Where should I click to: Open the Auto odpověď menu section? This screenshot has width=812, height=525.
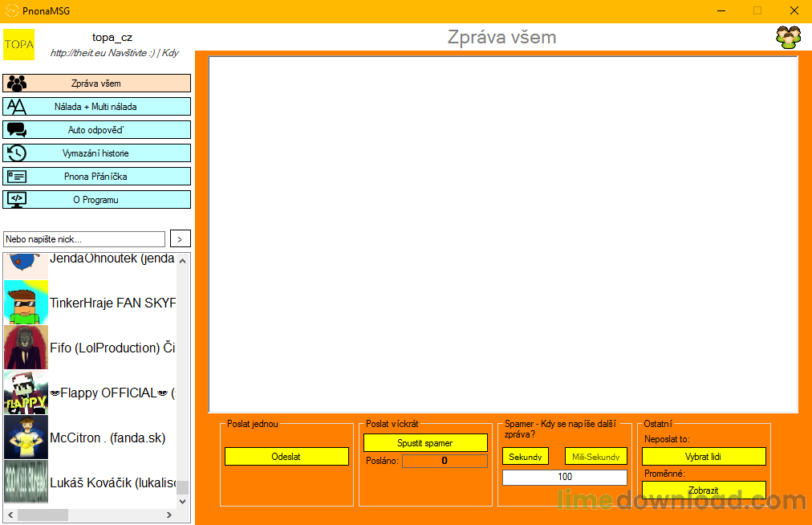pos(96,130)
